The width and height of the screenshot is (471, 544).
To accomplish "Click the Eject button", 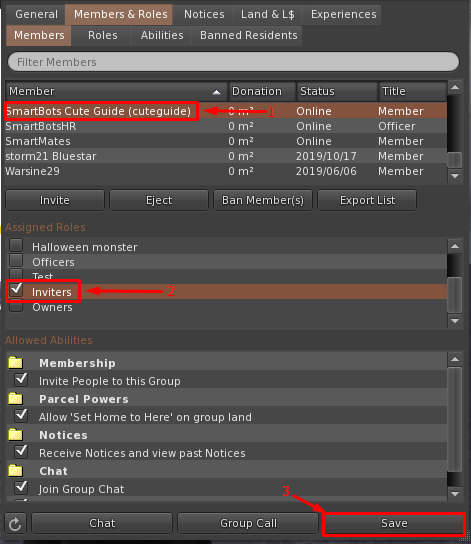I will 159,200.
